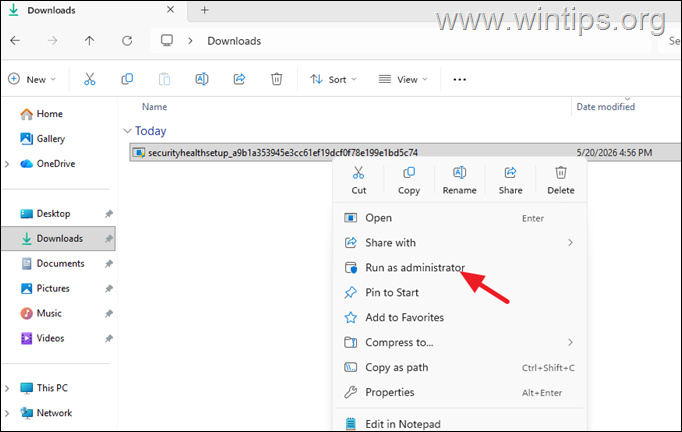Click Downloads in the address bar
The height and width of the screenshot is (432, 682).
pos(234,41)
